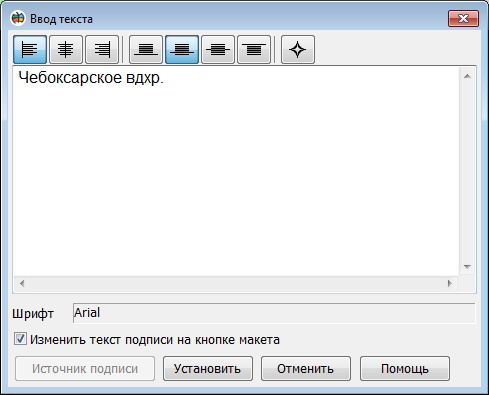Choose top vertical alignment icon

coord(254,49)
